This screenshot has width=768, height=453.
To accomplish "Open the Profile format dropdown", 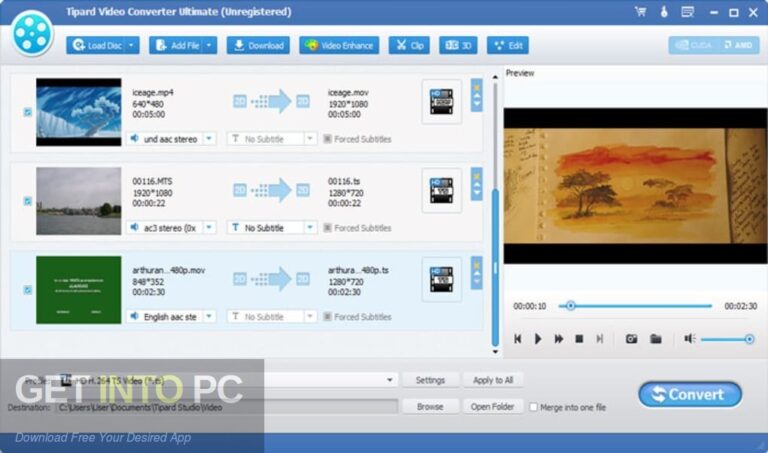I will (x=390, y=380).
